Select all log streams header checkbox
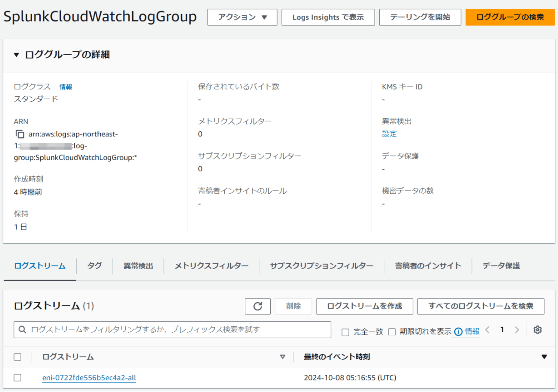Image resolution: width=558 pixels, height=392 pixels. click(18, 357)
